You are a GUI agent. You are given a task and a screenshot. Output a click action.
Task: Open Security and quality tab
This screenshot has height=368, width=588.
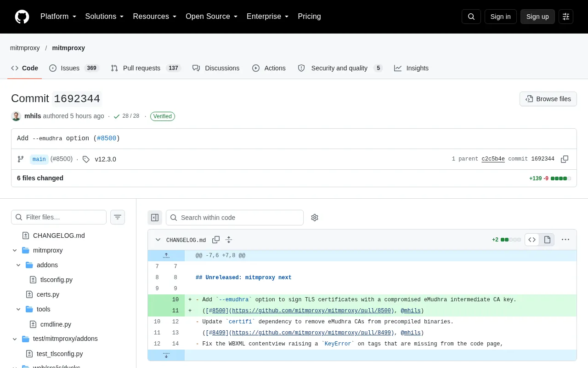pyautogui.click(x=340, y=68)
